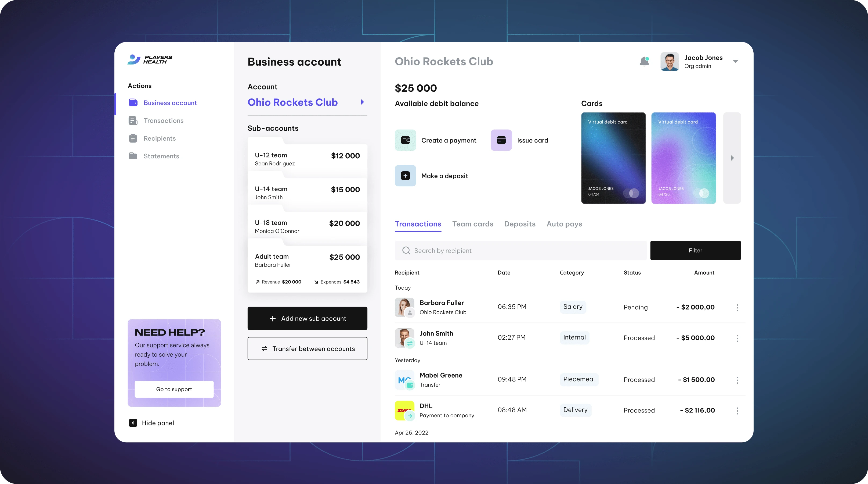
Task: Select the U-14 team sub-account
Action: tap(307, 193)
